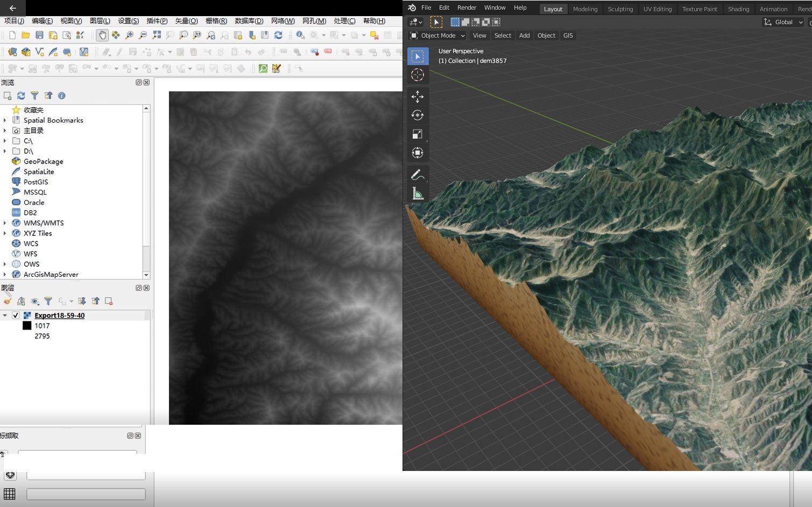812x507 pixels.
Task: Click the black 1017 legend color swatch
Action: (27, 326)
